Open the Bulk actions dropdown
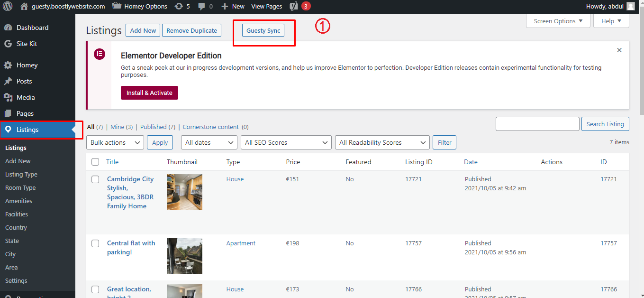Viewport: 644px width, 298px height. (115, 142)
